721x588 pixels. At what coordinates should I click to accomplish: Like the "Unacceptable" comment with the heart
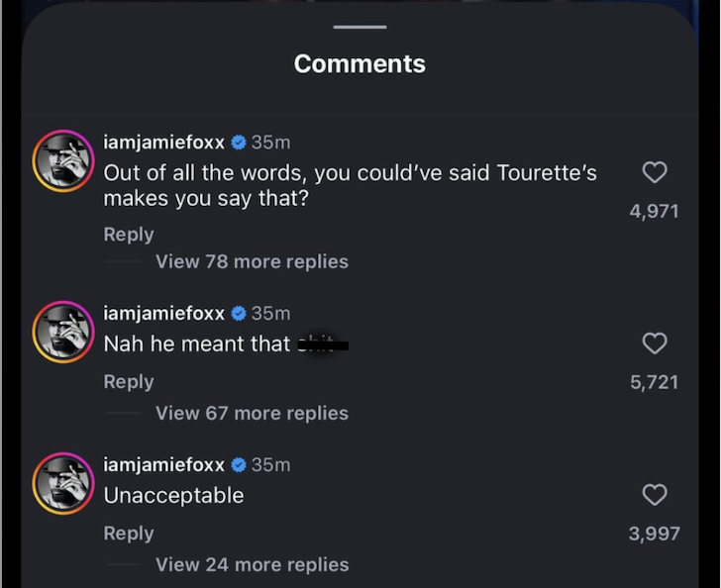pyautogui.click(x=655, y=495)
